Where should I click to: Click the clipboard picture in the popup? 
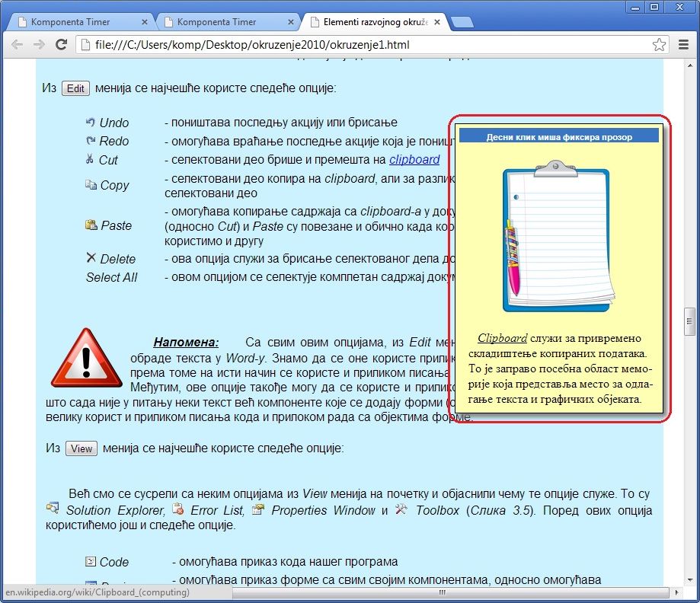[x=556, y=238]
